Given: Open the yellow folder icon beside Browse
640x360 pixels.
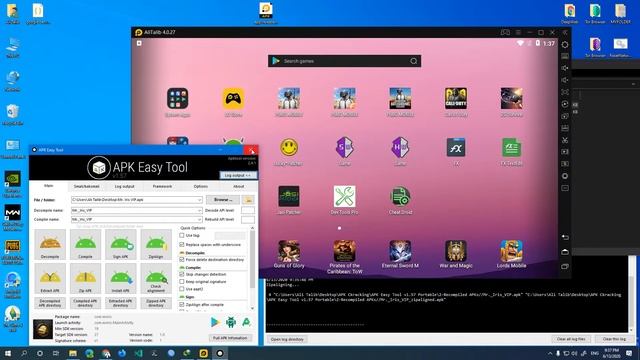Looking at the screenshot, I should click(248, 200).
